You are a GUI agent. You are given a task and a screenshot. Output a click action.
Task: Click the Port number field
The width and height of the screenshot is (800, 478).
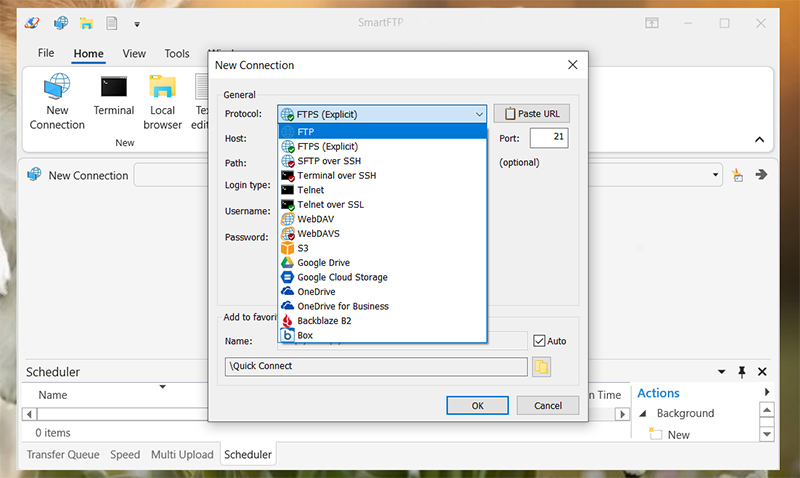549,138
